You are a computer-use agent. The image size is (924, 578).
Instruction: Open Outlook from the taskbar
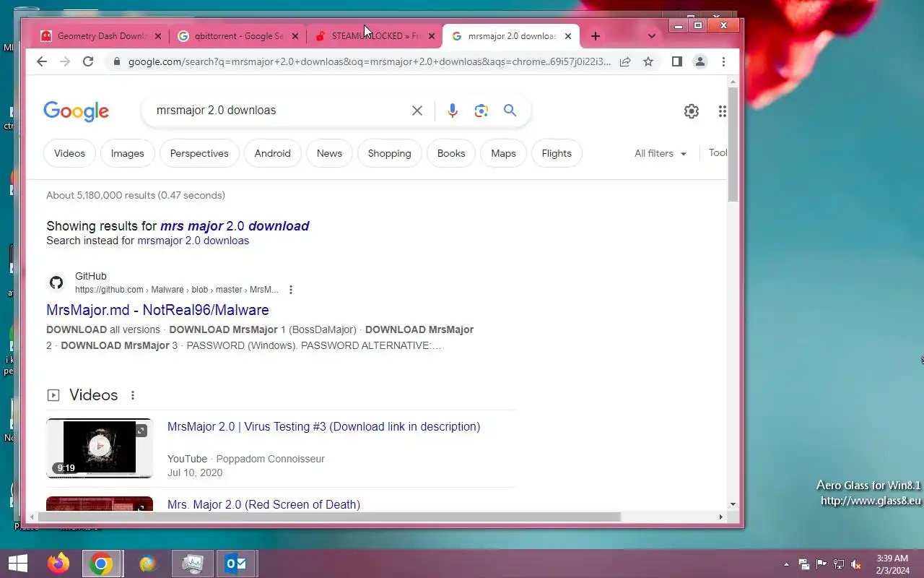(x=237, y=564)
